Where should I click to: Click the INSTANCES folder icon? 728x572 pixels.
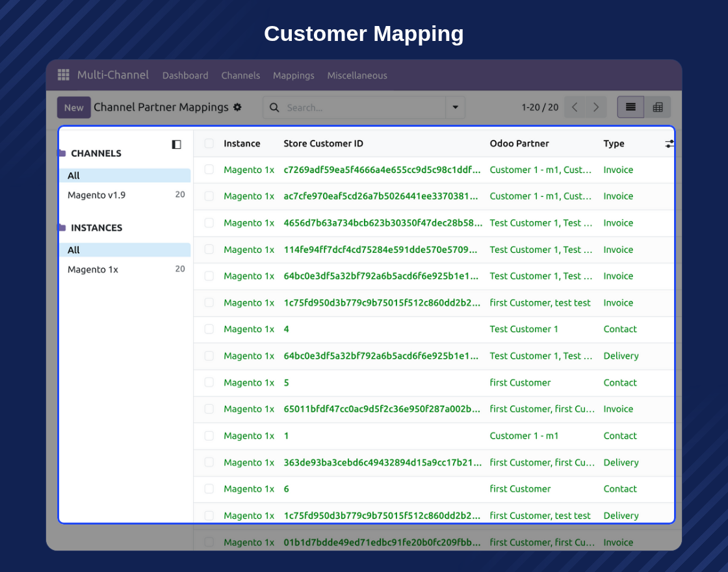pos(62,227)
